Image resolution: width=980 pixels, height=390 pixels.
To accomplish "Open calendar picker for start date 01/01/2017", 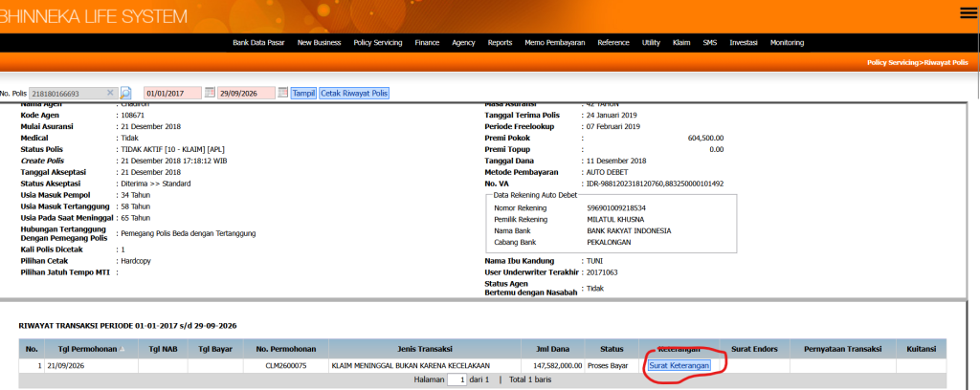I will tap(210, 93).
